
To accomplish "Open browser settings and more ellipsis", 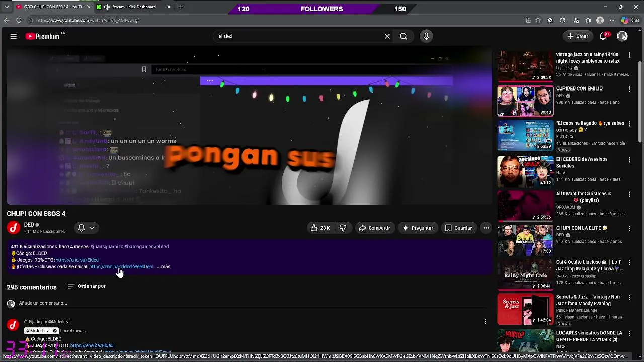I will pyautogui.click(x=612, y=20).
